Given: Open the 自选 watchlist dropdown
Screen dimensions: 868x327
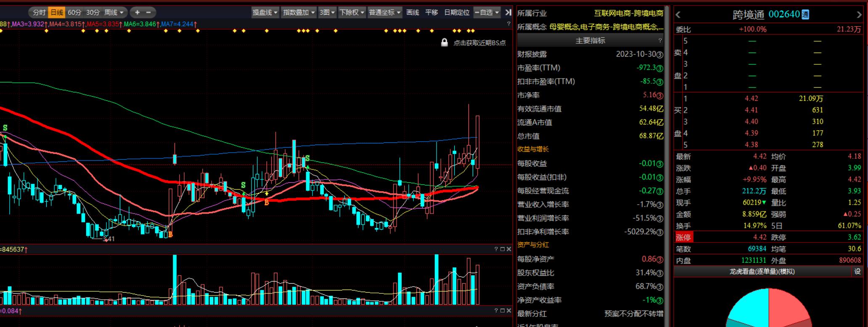Looking at the screenshot, I should [x=487, y=13].
